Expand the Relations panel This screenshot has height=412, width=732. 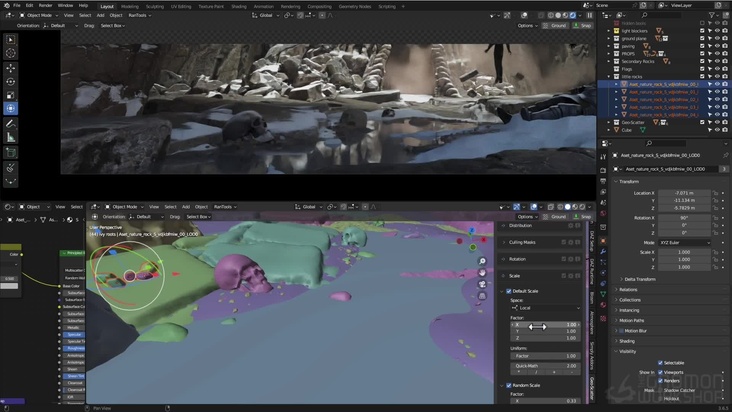pos(626,289)
